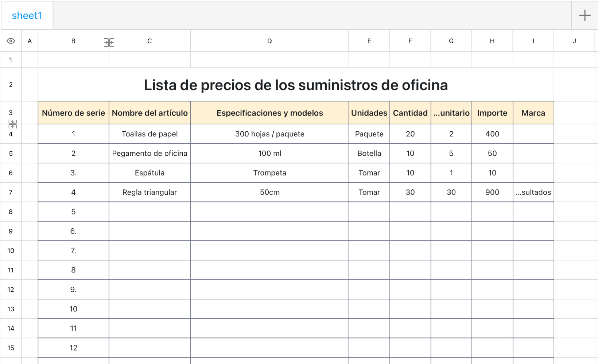Click serial number cell '6.'
Viewport: 598px width, 364px height.
click(x=73, y=231)
